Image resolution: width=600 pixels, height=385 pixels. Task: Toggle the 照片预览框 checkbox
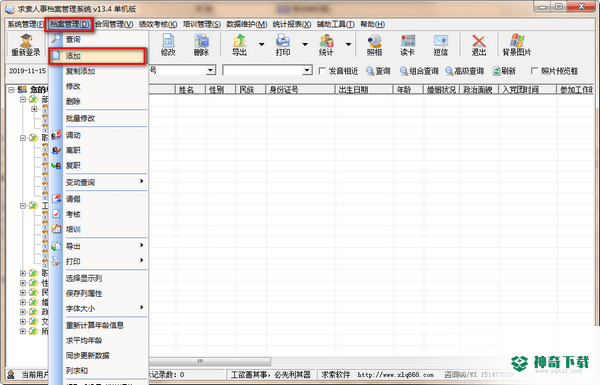click(534, 71)
